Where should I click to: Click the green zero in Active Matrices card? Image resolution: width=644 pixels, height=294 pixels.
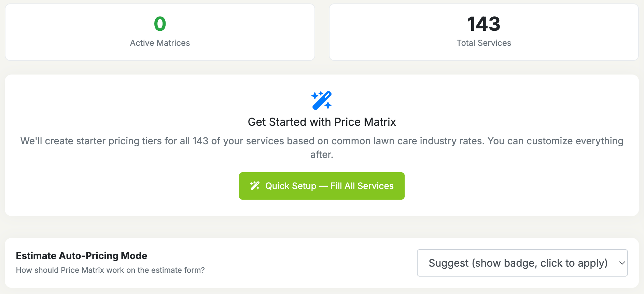pyautogui.click(x=159, y=24)
